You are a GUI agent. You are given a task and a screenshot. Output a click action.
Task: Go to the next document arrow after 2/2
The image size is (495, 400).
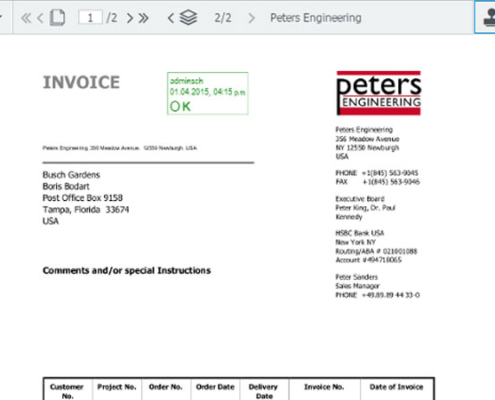(x=252, y=18)
